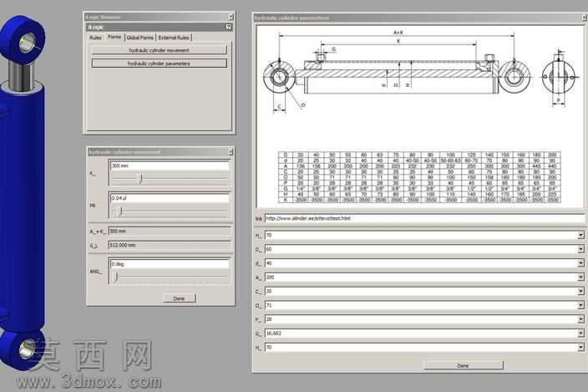Expand the C_ dropdown showing 30
This screenshot has height=392, width=588.
point(580,292)
